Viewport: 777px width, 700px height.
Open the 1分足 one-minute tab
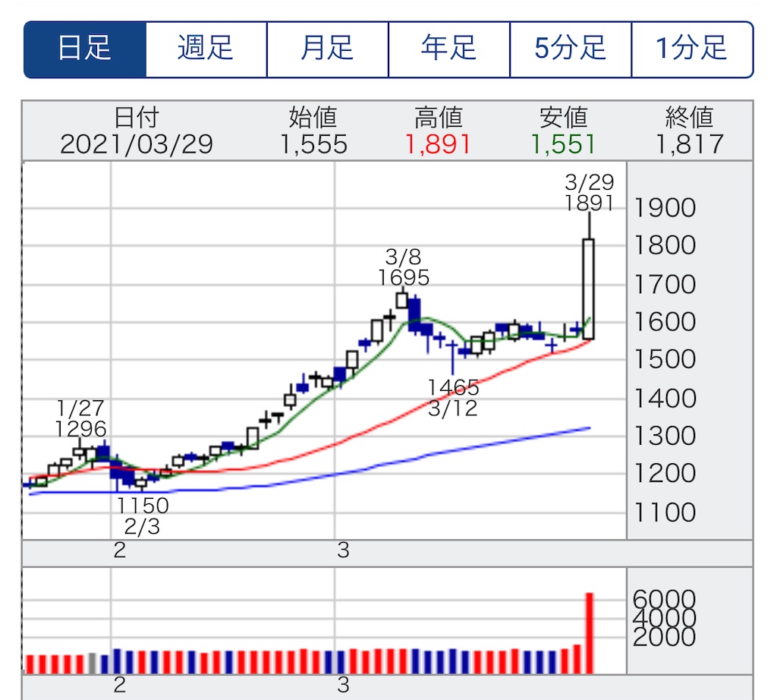(692, 49)
